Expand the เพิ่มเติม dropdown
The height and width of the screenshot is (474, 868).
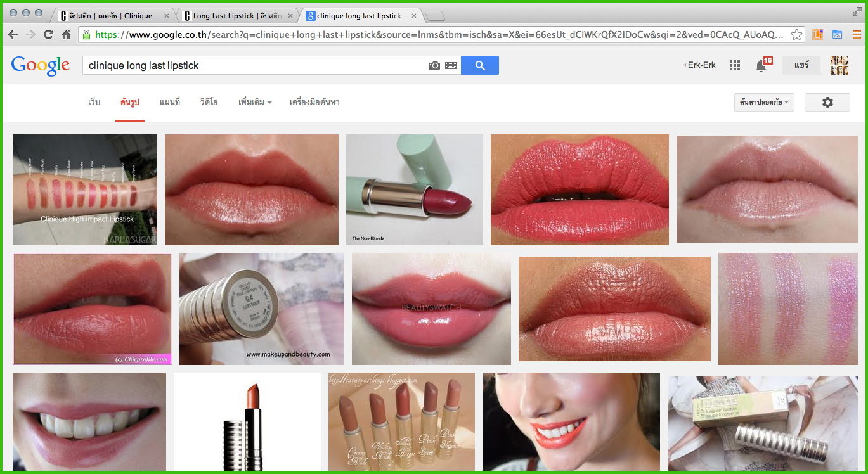pyautogui.click(x=255, y=102)
